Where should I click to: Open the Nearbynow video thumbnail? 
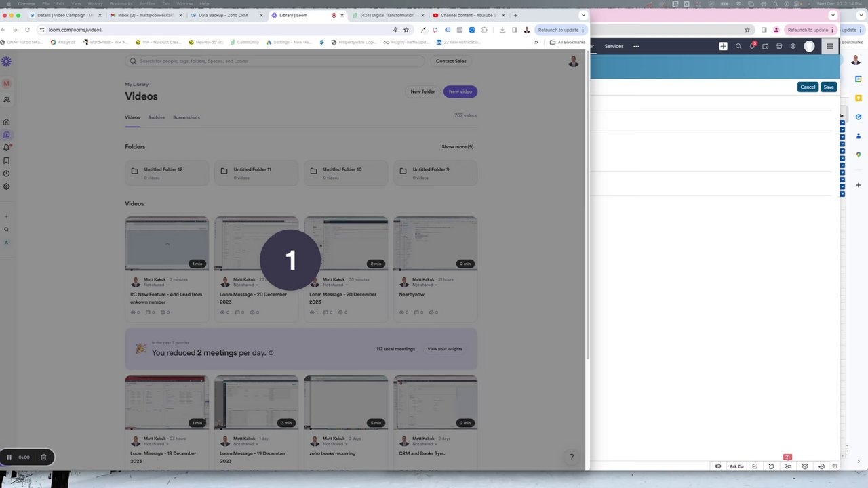pyautogui.click(x=435, y=244)
